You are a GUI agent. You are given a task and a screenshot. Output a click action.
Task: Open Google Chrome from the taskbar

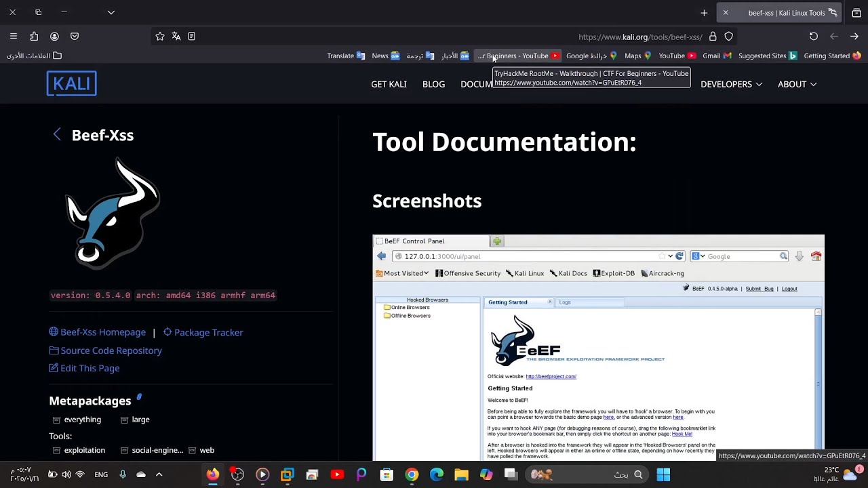pos(412,474)
